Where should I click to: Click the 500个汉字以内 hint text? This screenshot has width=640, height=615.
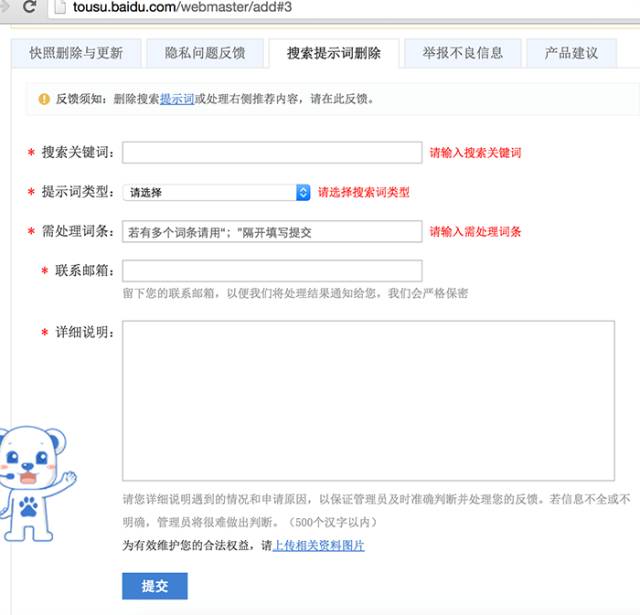point(333,522)
